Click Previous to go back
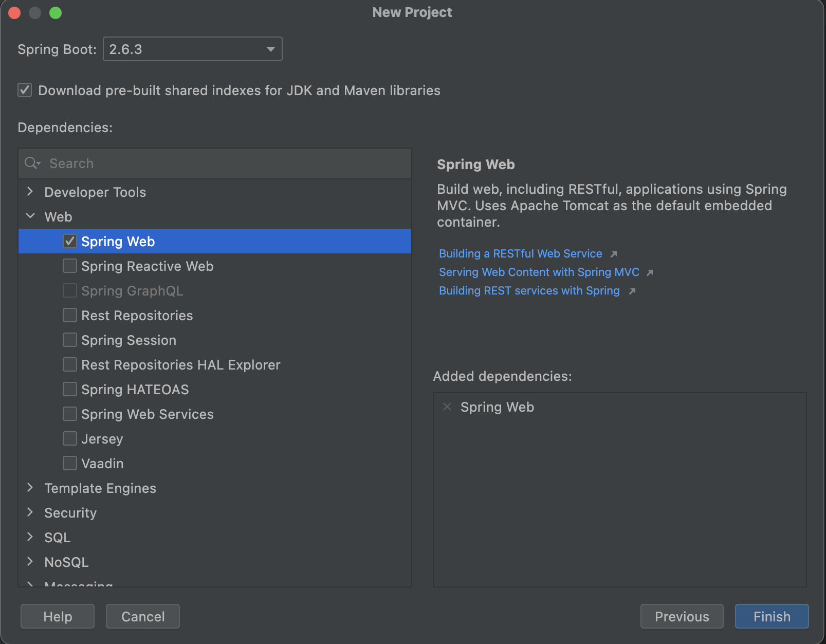This screenshot has width=826, height=644. click(x=682, y=616)
